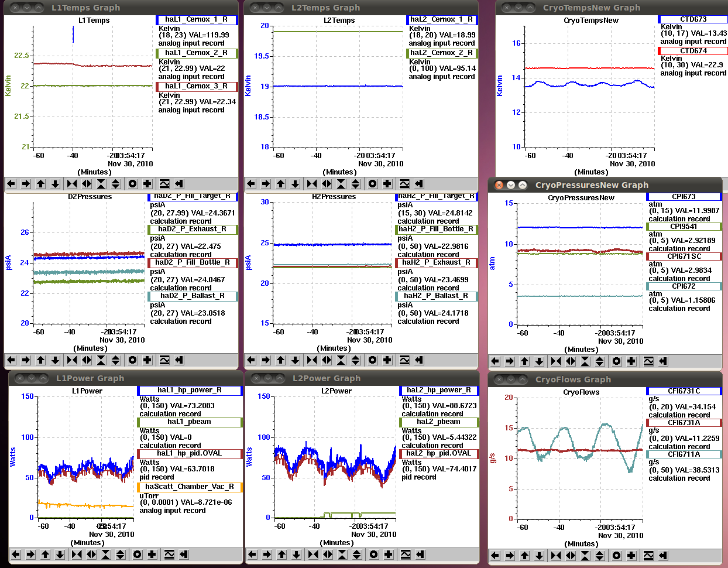Expand time axis icon in CryoPressuresNew toolbar
Viewport: 728px width, 568px height.
coord(571,361)
